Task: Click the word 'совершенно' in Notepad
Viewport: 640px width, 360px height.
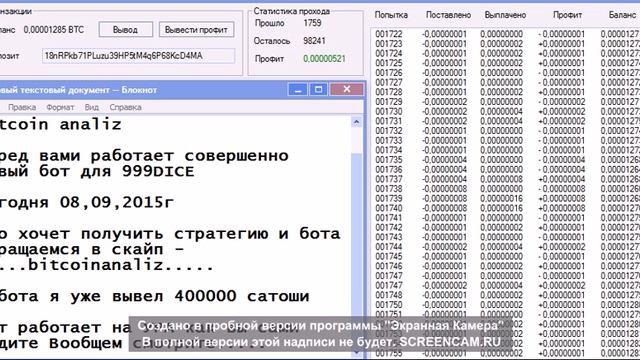Action: pyautogui.click(x=236, y=156)
